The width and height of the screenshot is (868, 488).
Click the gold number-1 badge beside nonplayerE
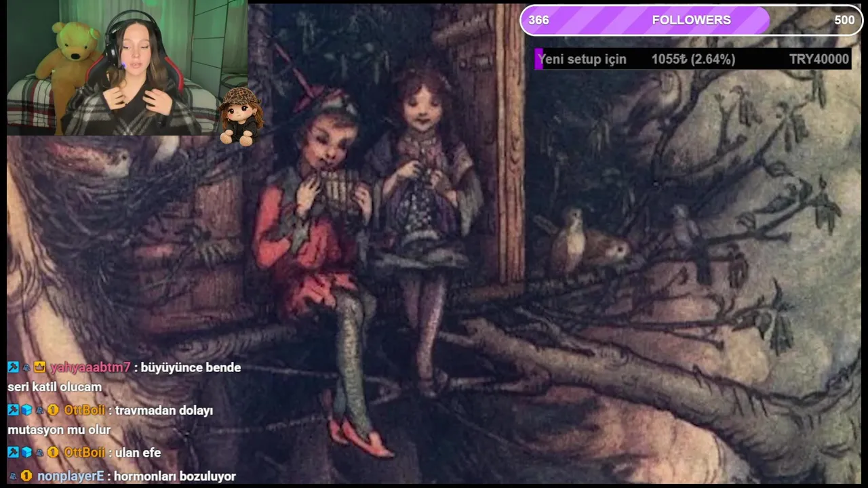coord(26,476)
